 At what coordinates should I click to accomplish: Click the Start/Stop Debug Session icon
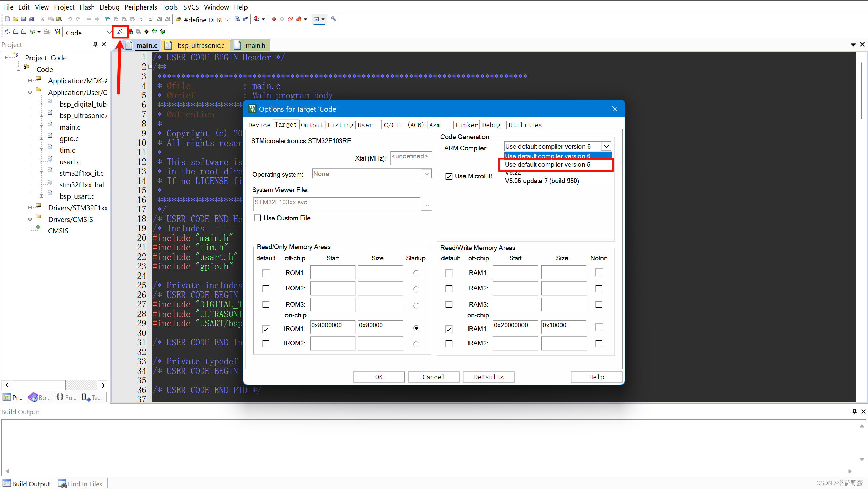tap(257, 19)
